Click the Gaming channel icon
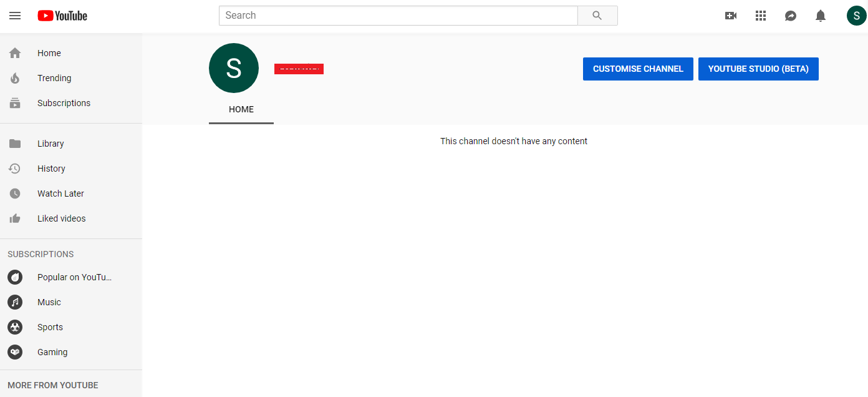 point(15,352)
